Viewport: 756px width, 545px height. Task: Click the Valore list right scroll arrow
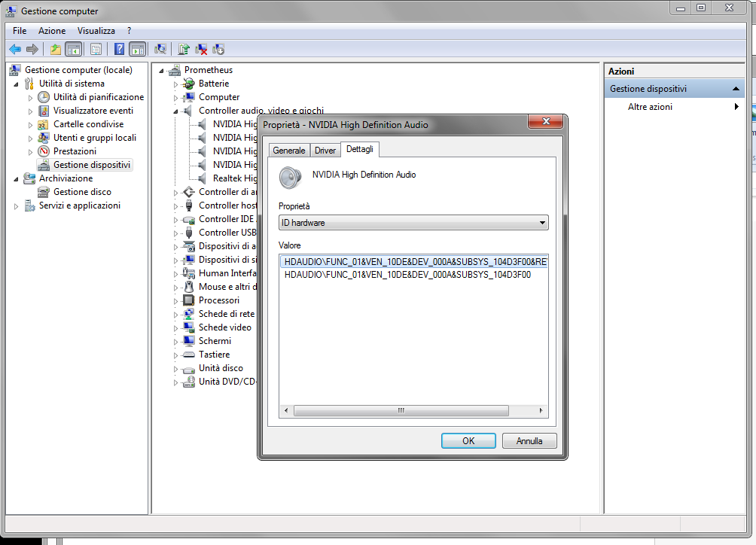click(541, 410)
